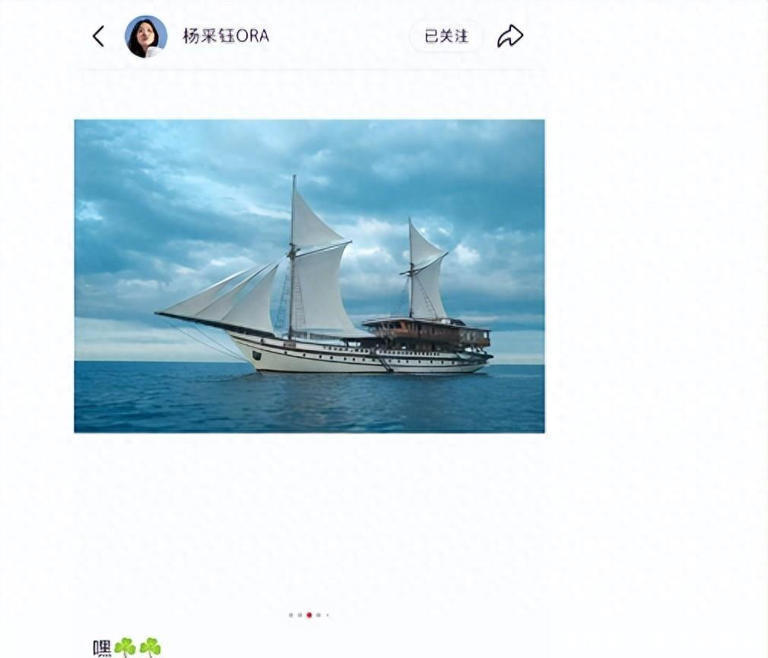The image size is (768, 658).
Task: Tap the first clover emoji
Action: (x=125, y=647)
